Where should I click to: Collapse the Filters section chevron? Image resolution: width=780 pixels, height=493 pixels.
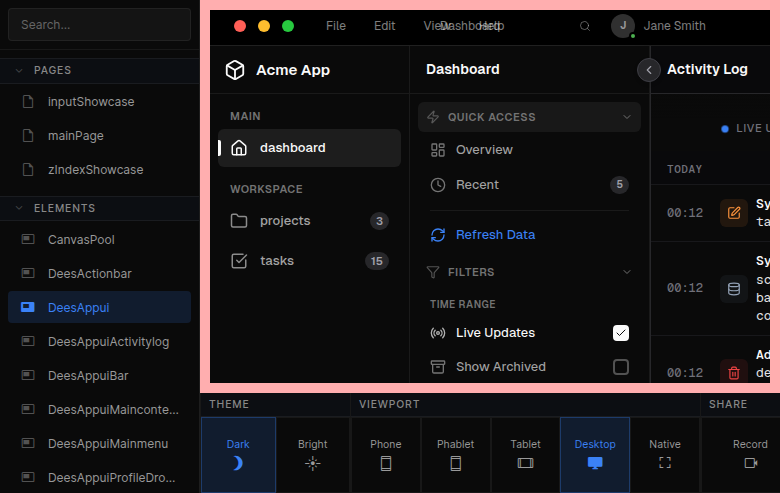(x=627, y=272)
